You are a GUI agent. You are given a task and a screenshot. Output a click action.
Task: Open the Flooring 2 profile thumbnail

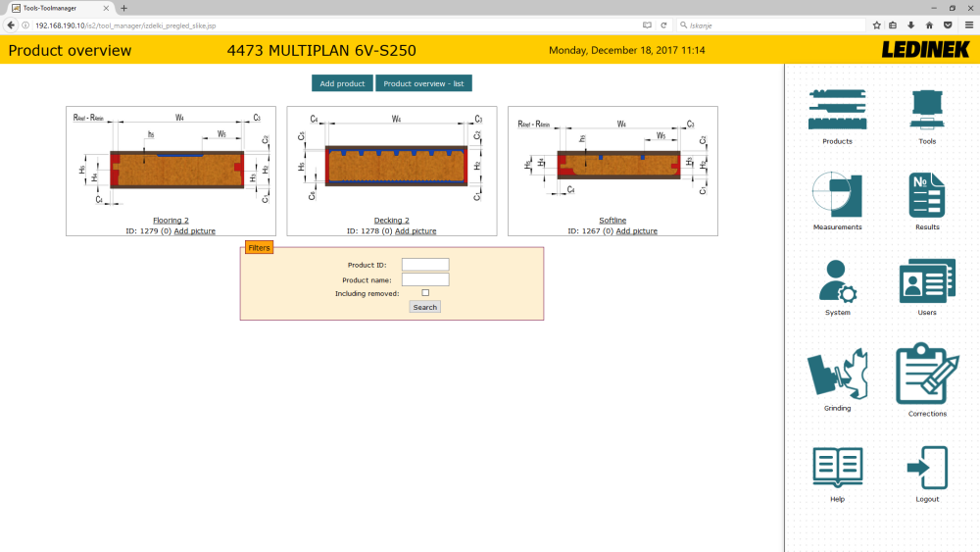171,161
